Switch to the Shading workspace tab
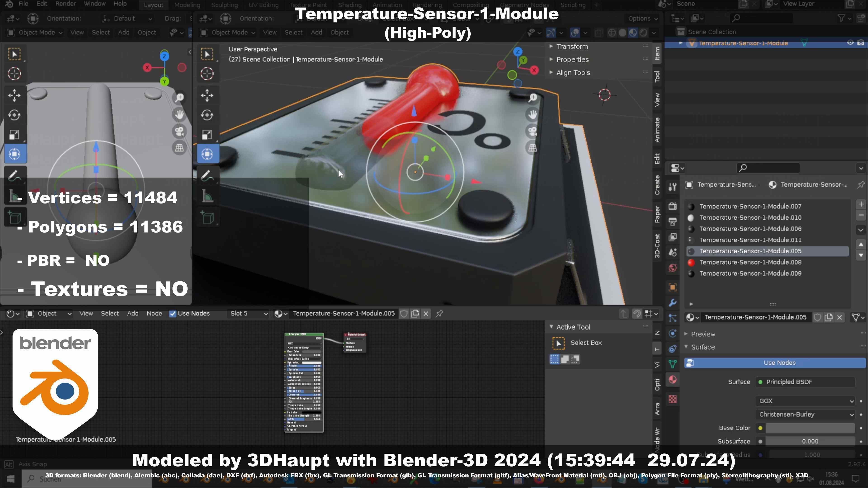The width and height of the screenshot is (868, 488). pyautogui.click(x=349, y=5)
